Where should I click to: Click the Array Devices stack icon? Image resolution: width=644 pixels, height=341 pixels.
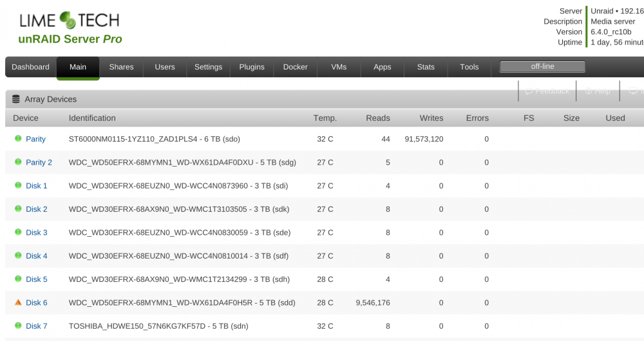[x=16, y=99]
